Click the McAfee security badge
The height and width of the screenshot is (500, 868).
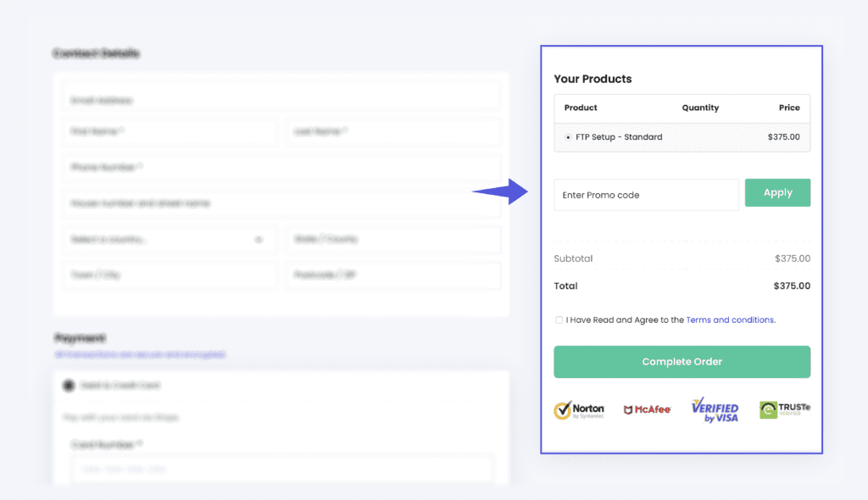click(647, 410)
